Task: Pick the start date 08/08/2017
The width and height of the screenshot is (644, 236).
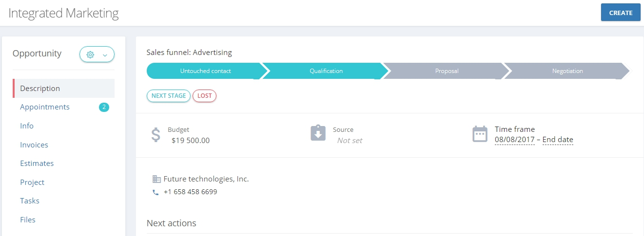Action: tap(515, 140)
